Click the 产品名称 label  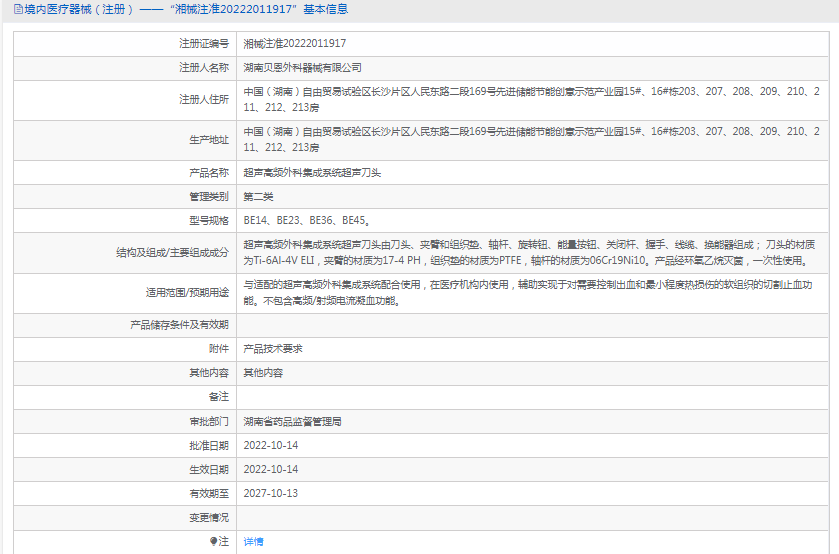pyautogui.click(x=209, y=172)
